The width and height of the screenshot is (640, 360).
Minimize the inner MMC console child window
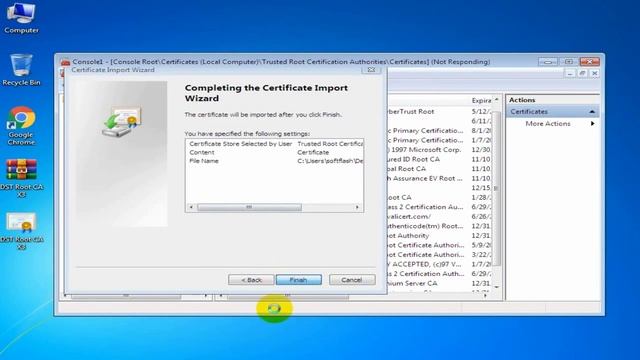[x=570, y=73]
